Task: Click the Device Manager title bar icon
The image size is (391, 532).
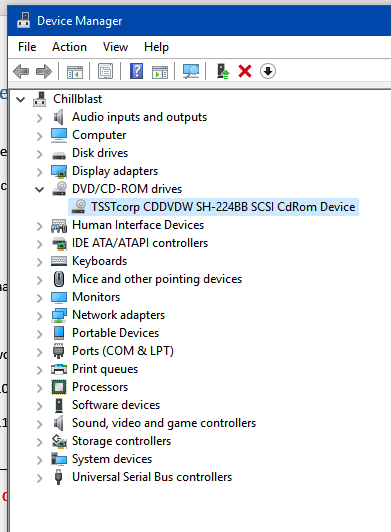Action: 23,21
